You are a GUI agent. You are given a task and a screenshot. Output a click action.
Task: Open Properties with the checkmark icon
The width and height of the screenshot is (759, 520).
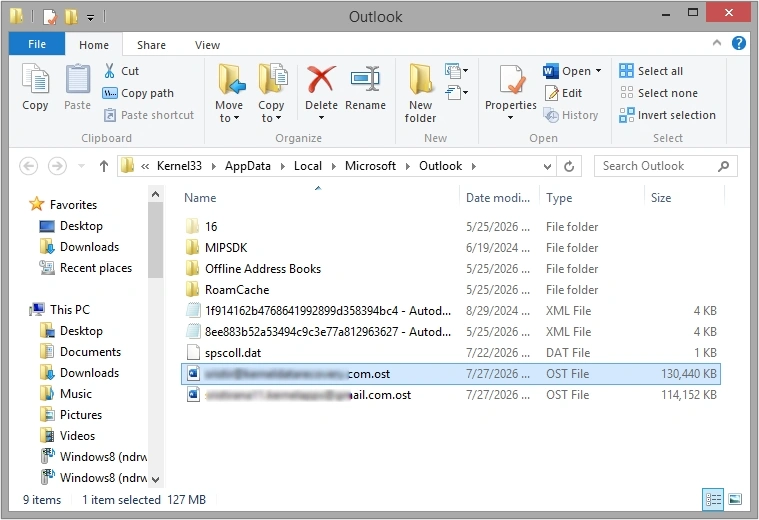click(511, 80)
